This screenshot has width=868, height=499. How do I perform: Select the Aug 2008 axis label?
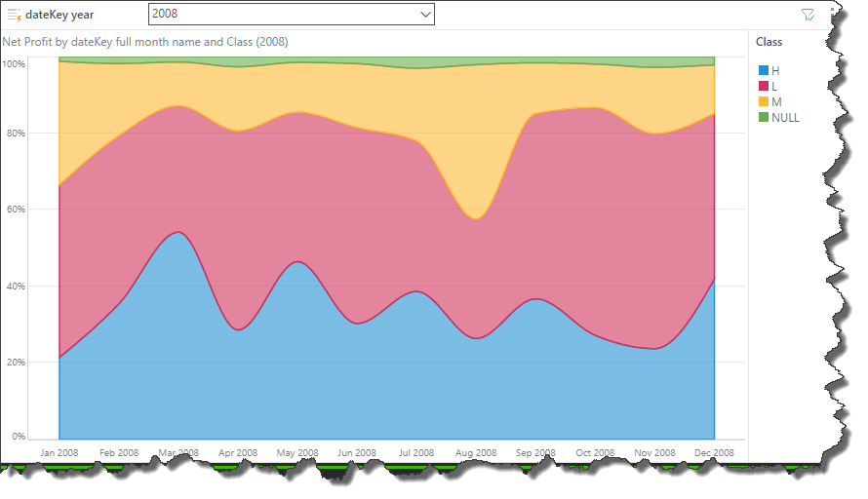pos(476,453)
